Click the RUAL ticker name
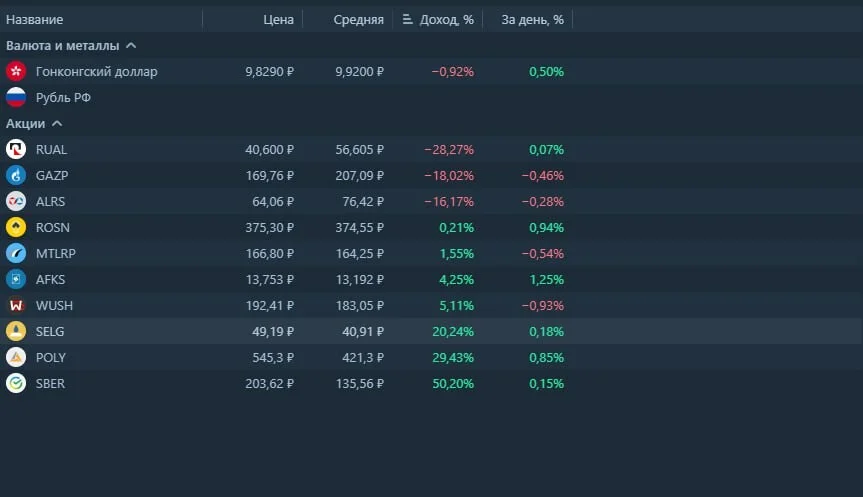This screenshot has width=863, height=497. tap(51, 150)
